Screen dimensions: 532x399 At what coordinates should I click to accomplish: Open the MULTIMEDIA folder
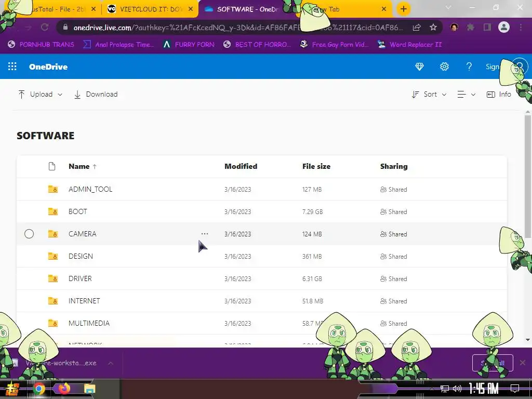click(x=89, y=323)
